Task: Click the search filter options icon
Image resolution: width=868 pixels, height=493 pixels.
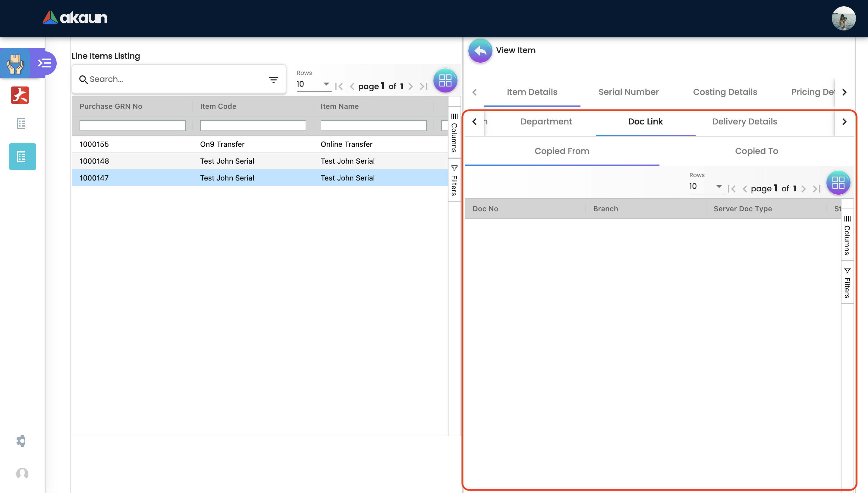Action: coord(273,80)
